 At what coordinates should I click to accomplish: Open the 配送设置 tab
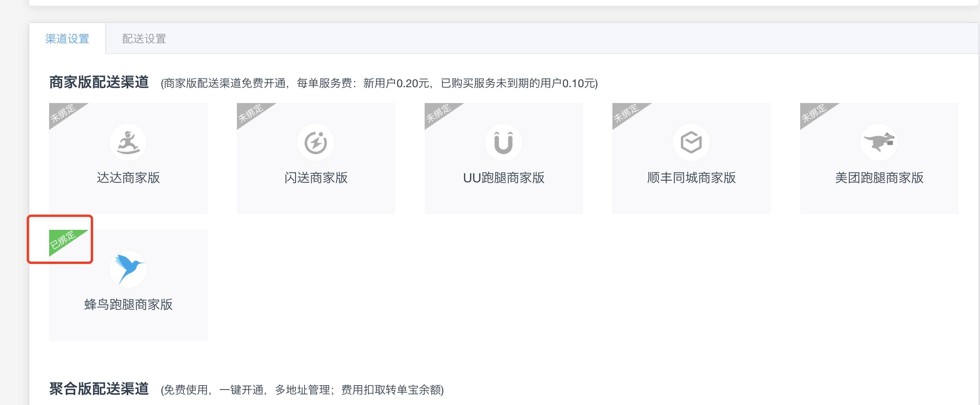tap(144, 39)
